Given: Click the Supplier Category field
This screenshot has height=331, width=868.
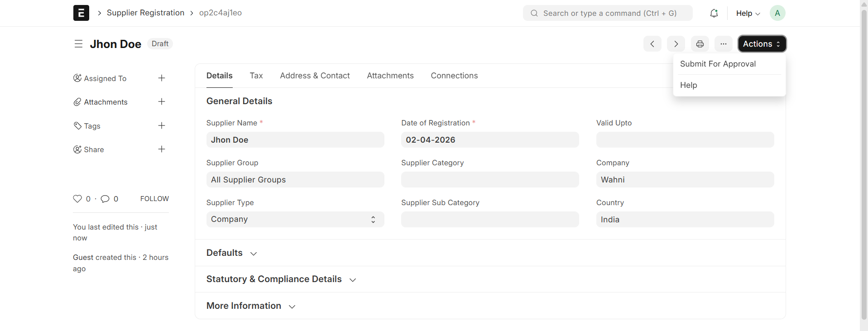Looking at the screenshot, I should click(490, 180).
